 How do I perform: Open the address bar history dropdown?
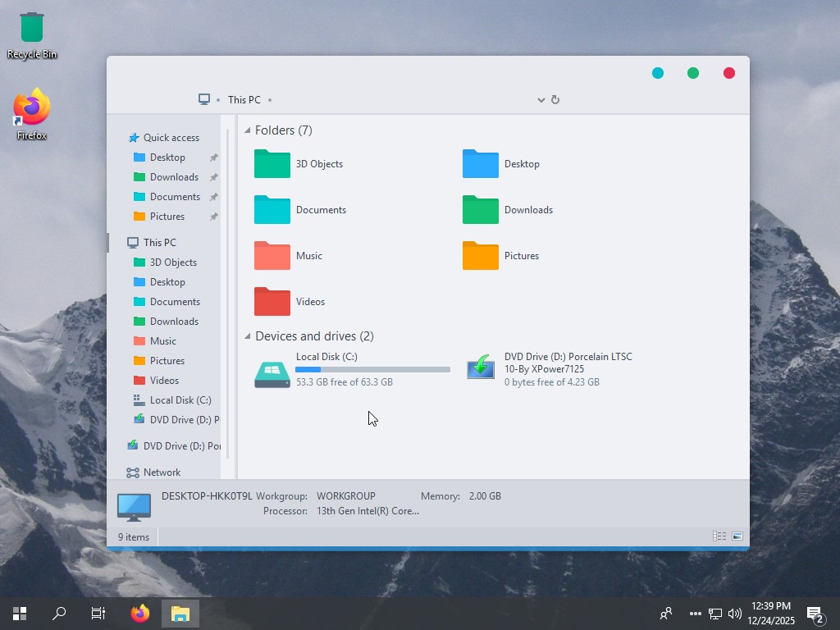(541, 100)
